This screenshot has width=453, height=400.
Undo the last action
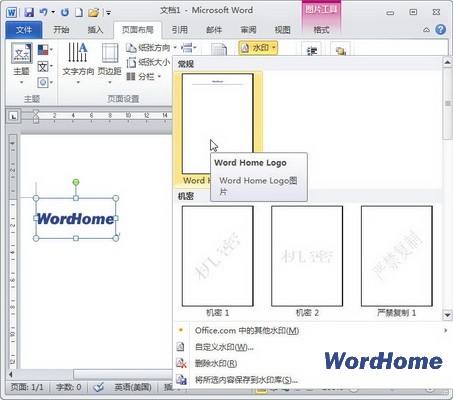point(44,13)
